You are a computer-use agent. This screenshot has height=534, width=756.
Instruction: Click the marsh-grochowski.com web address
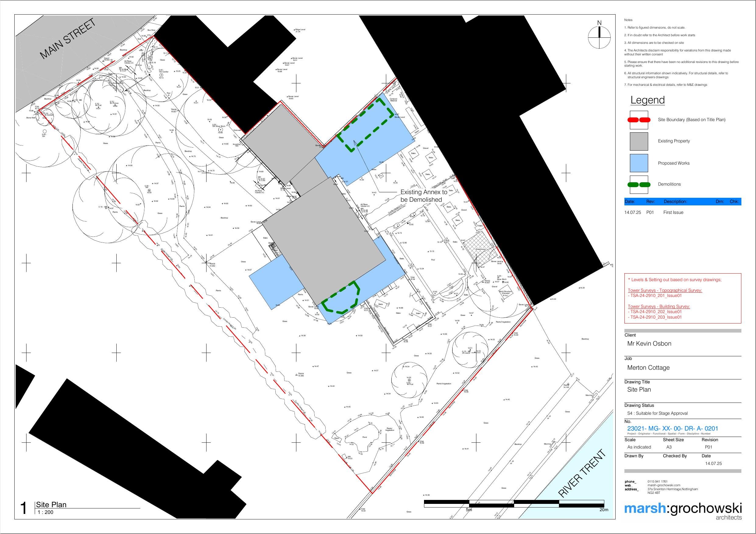[x=664, y=485]
